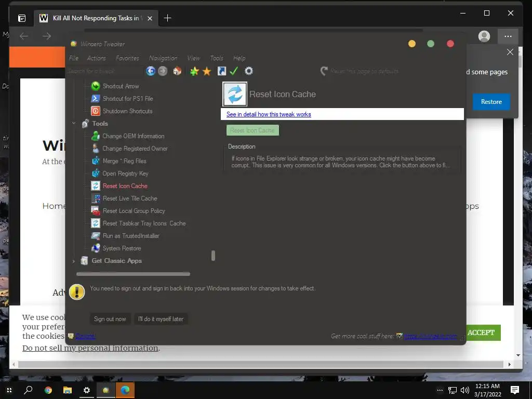Click the Change Registered Owner icon
This screenshot has width=532, height=399.
(x=96, y=149)
